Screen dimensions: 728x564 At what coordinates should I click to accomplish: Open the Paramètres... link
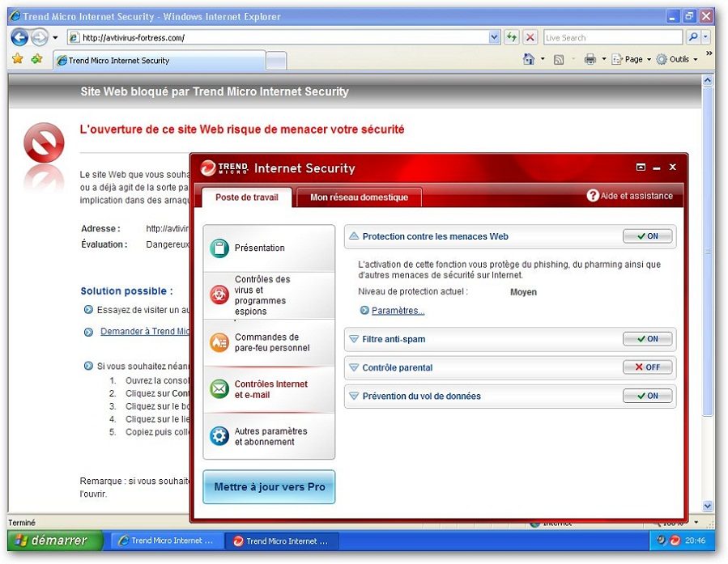coord(398,310)
